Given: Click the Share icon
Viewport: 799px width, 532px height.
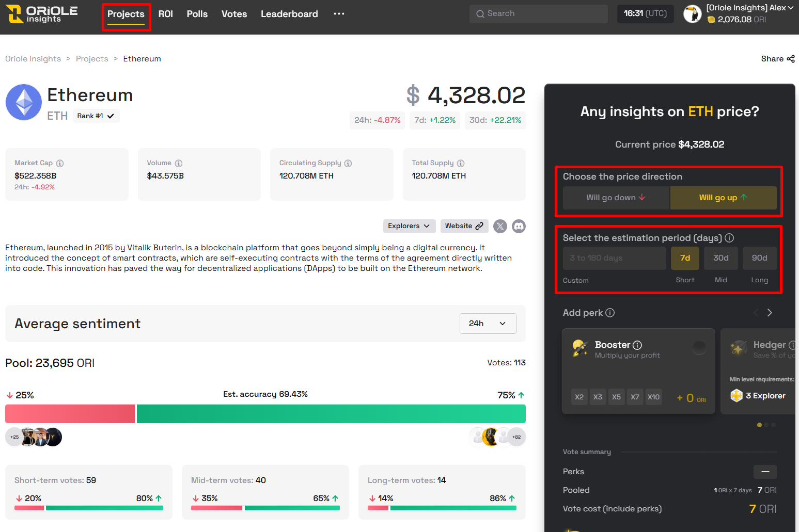Looking at the screenshot, I should [791, 59].
